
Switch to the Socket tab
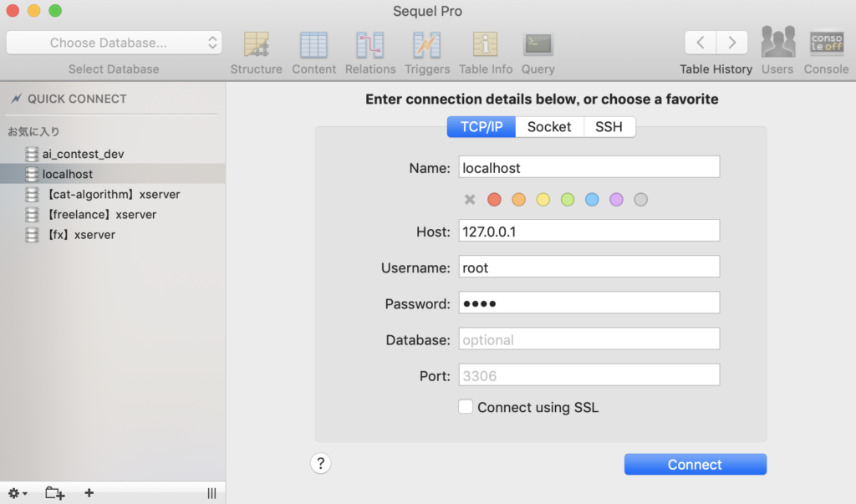pos(549,127)
